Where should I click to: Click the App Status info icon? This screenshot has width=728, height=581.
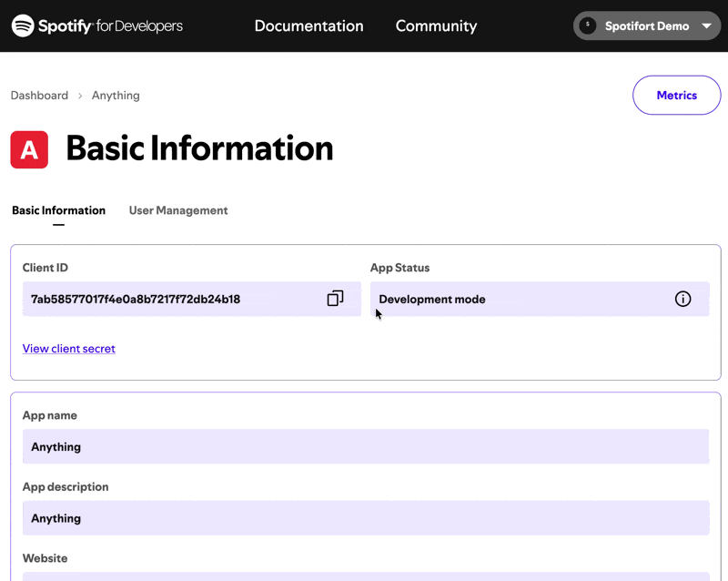pos(683,298)
